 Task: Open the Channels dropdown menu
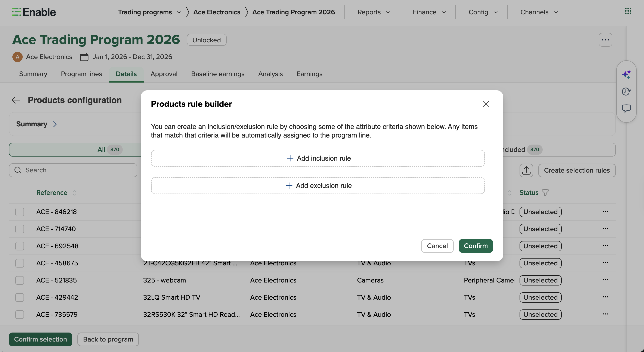[x=539, y=12]
